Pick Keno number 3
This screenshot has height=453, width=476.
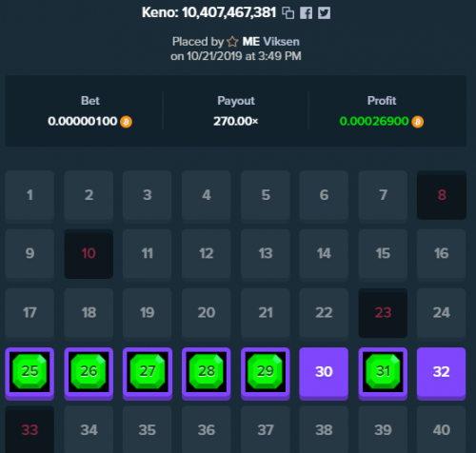tap(148, 195)
